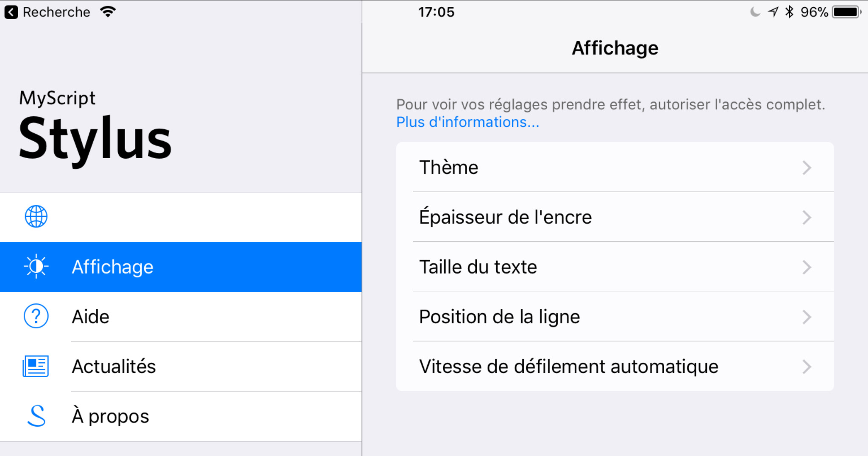Tap the back arrow icon beside Recherche
The image size is (868, 456).
pyautogui.click(x=11, y=12)
